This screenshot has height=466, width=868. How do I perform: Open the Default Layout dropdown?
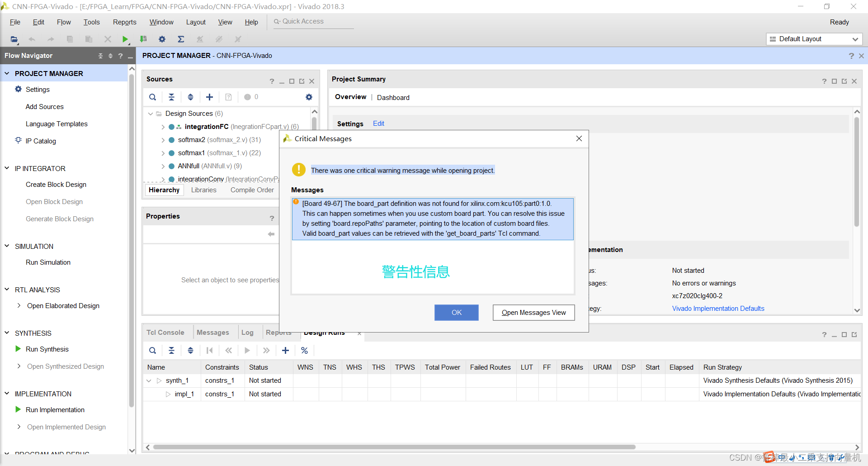coord(814,39)
